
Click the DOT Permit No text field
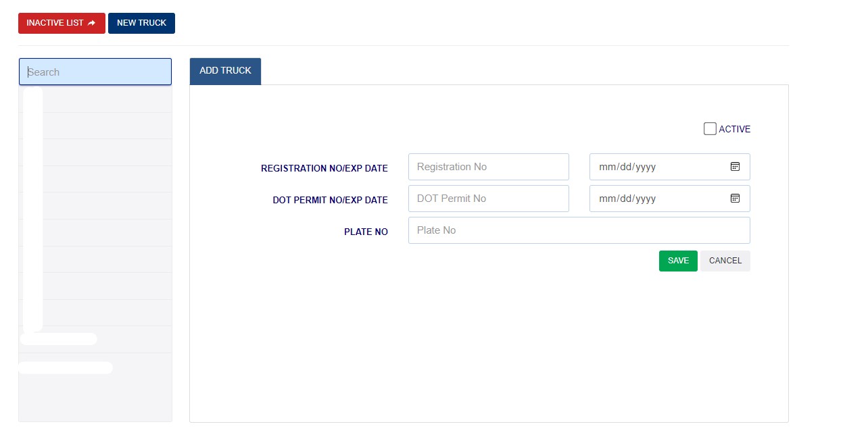pos(488,199)
